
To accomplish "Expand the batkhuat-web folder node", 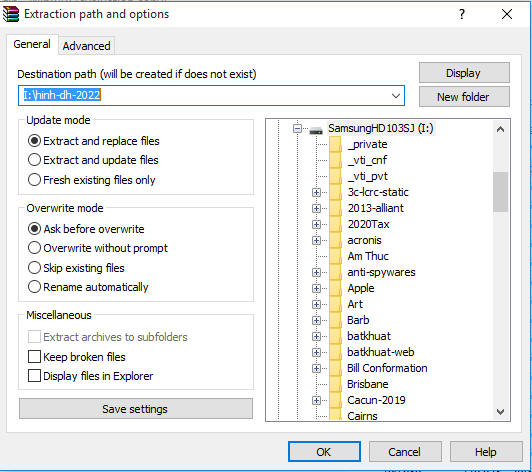I will (x=316, y=352).
